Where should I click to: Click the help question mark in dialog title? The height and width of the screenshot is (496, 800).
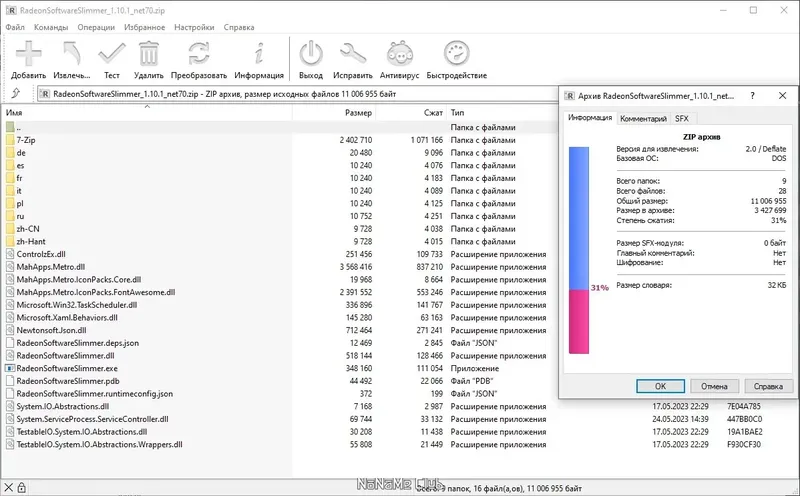[753, 95]
